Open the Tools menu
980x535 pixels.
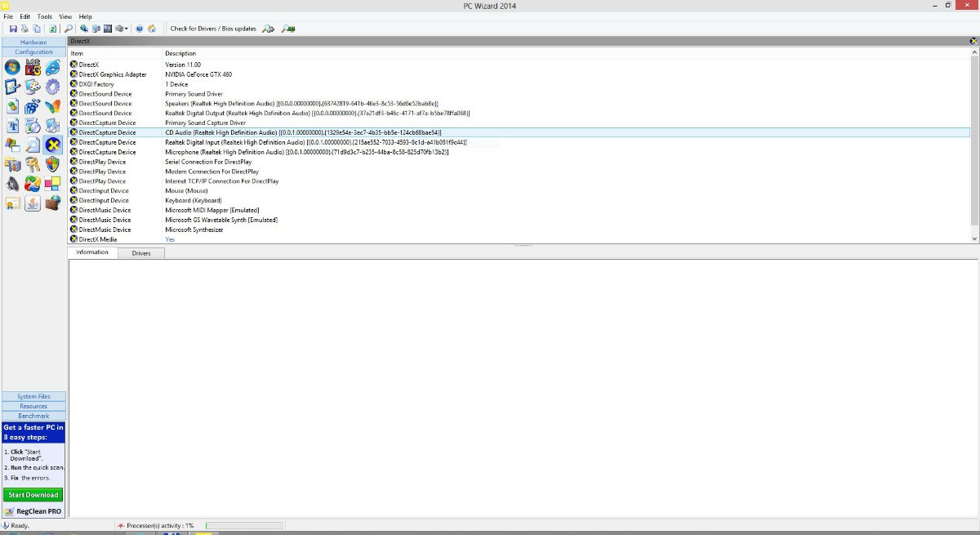pos(45,16)
